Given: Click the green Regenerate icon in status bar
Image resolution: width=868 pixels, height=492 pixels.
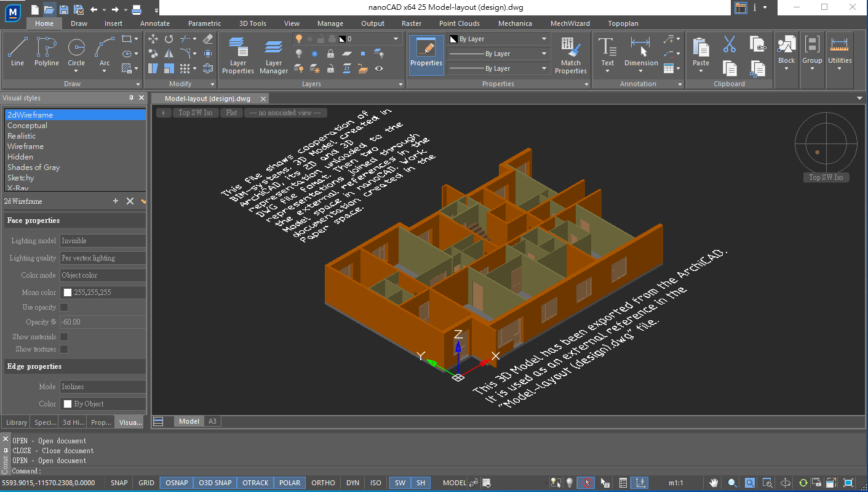Looking at the screenshot, I should 803,483.
